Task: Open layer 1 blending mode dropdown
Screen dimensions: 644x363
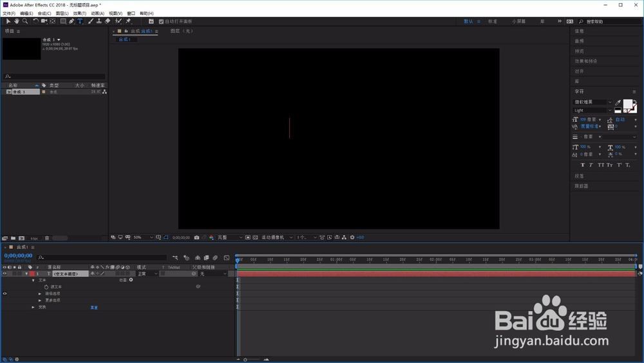Action: [147, 274]
